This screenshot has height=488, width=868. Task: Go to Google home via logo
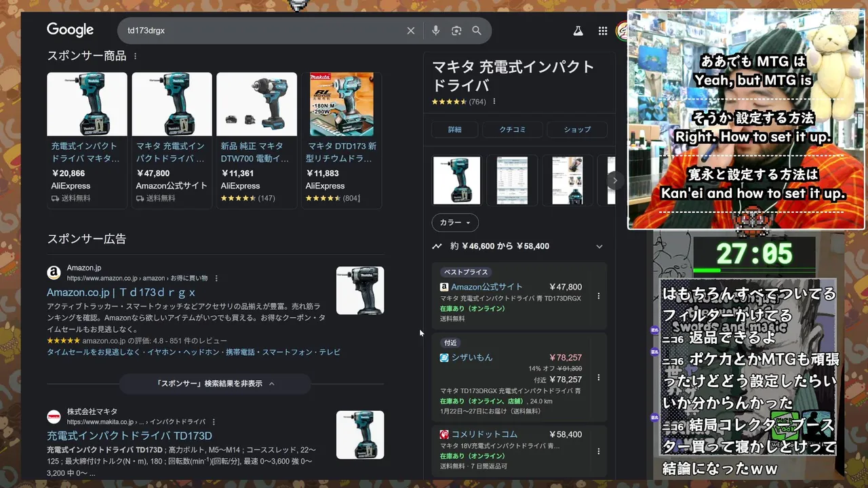[x=70, y=30]
